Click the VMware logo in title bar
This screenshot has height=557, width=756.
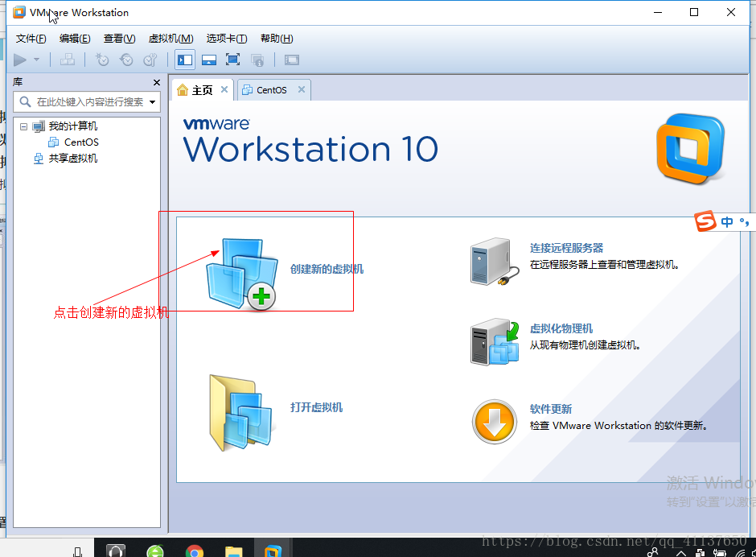19,13
